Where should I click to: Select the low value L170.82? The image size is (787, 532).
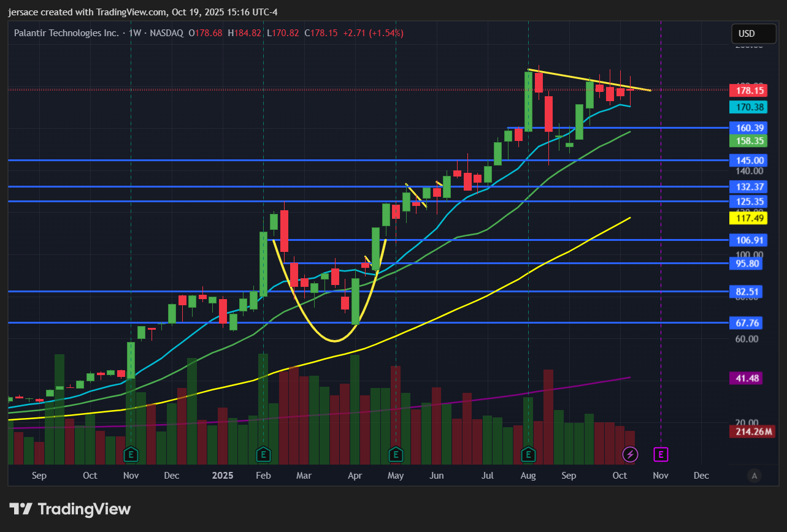(282, 33)
